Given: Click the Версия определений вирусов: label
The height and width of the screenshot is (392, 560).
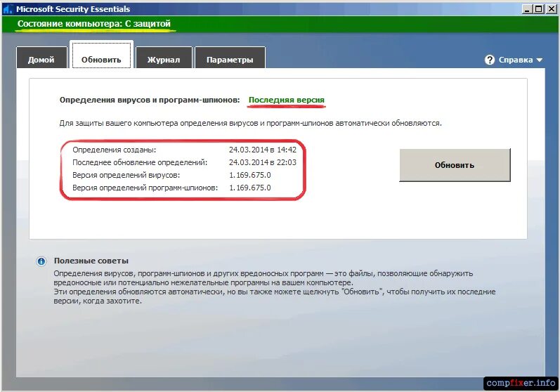Looking at the screenshot, I should pos(126,176).
